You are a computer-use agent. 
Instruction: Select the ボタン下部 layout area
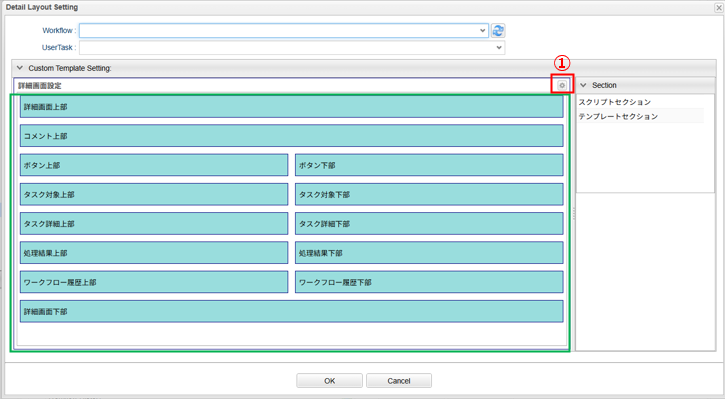(429, 165)
